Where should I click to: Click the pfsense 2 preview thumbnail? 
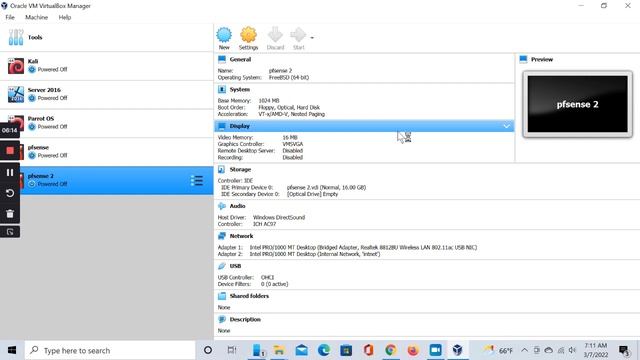click(x=578, y=104)
